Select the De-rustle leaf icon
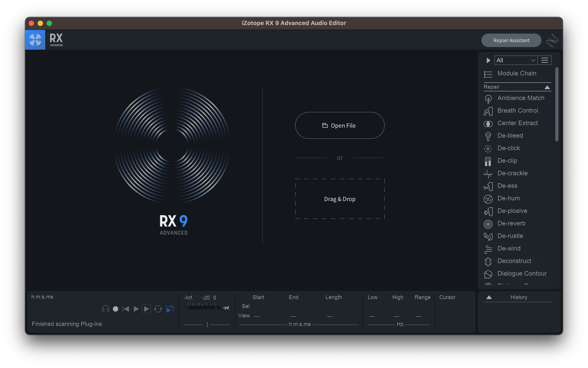The height and width of the screenshot is (368, 588). click(x=488, y=237)
